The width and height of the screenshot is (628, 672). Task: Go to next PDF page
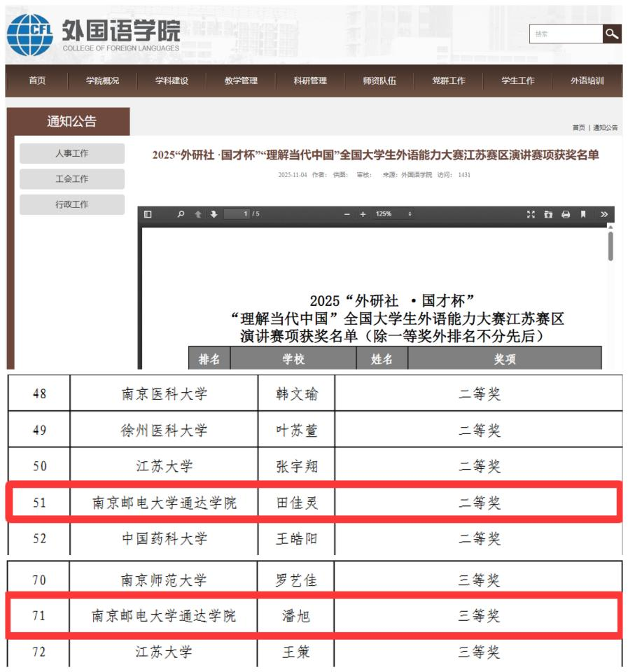point(214,214)
